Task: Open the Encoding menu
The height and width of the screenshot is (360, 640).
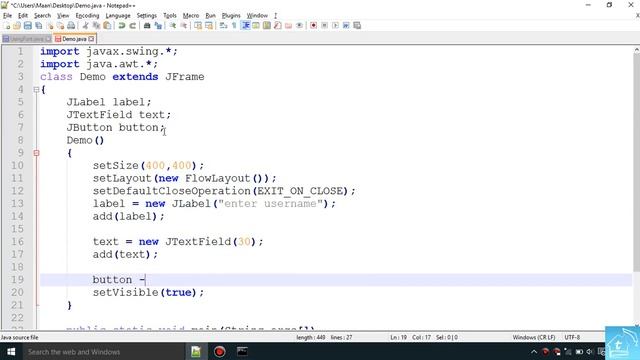Action: coord(87,16)
